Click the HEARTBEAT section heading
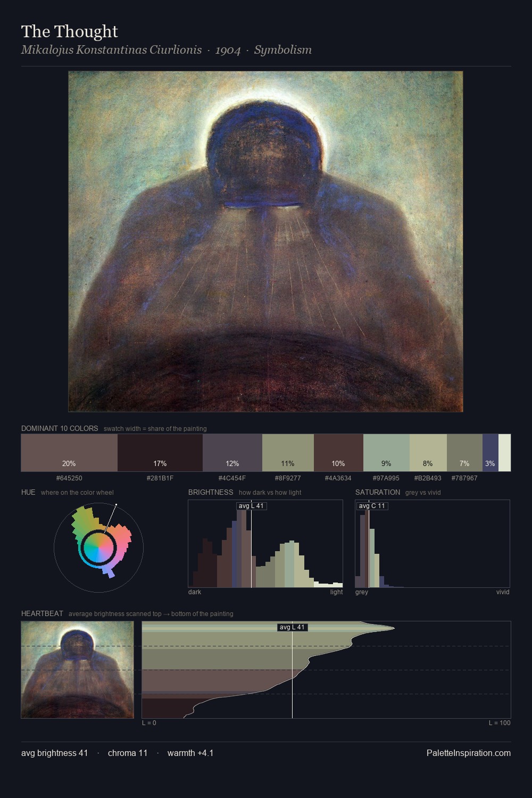 coord(43,613)
